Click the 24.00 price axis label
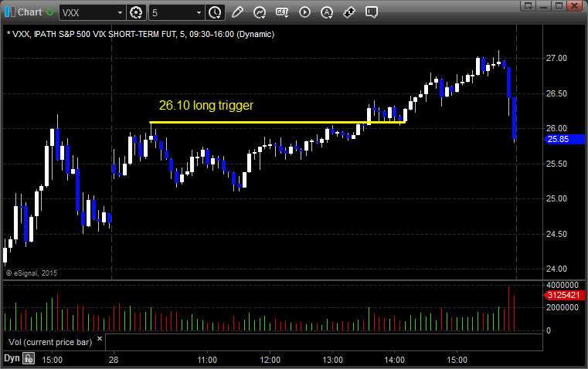This screenshot has width=588, height=369. [x=556, y=269]
